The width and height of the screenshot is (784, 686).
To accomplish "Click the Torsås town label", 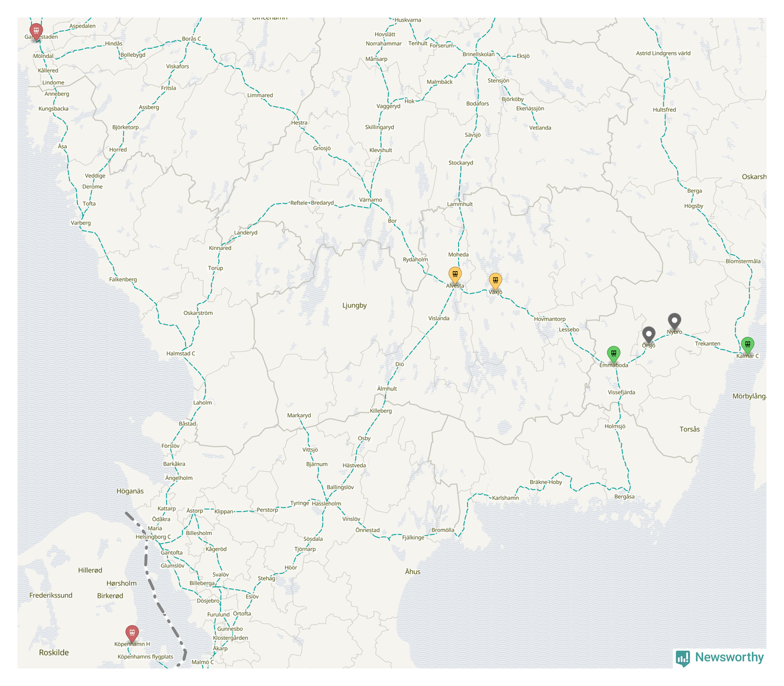I will (690, 430).
